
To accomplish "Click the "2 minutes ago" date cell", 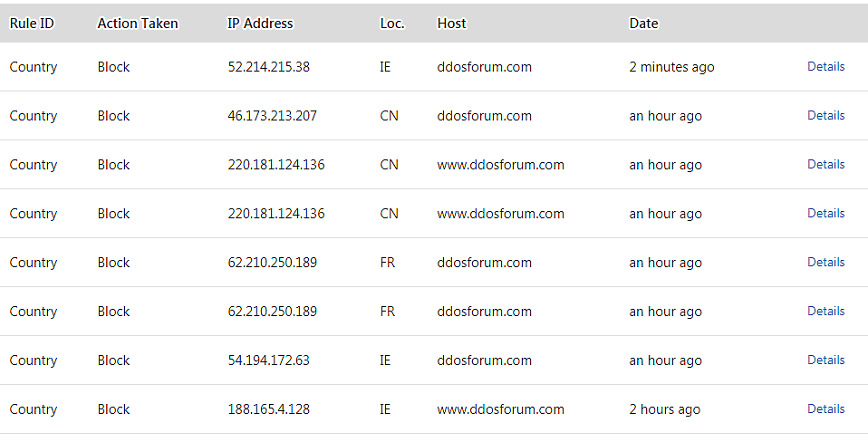I will [671, 67].
